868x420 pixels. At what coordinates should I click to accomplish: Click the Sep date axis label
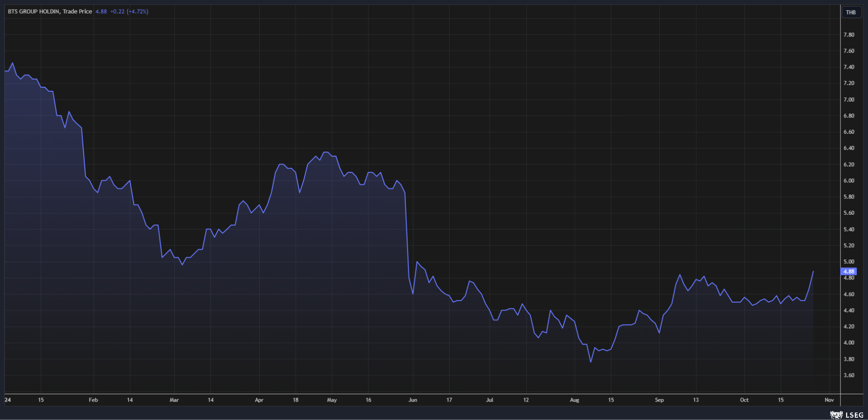point(659,400)
